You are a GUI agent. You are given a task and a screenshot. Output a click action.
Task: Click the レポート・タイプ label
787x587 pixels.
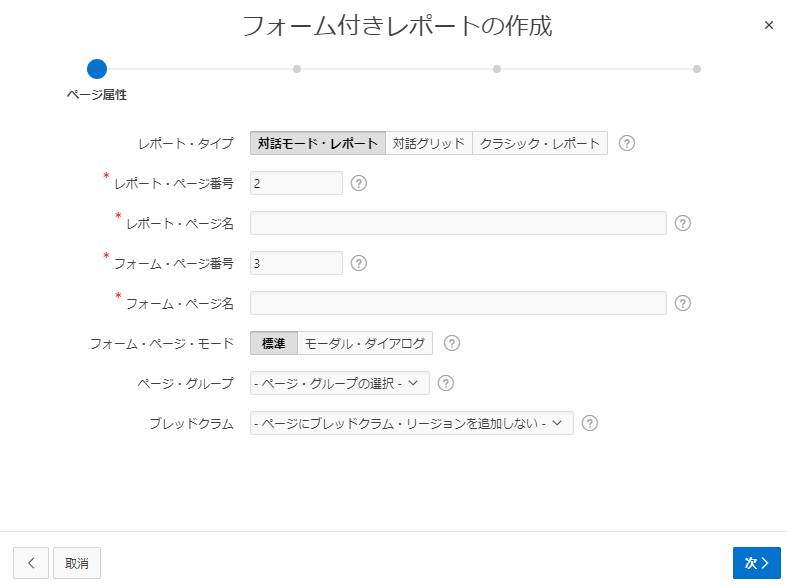[186, 143]
